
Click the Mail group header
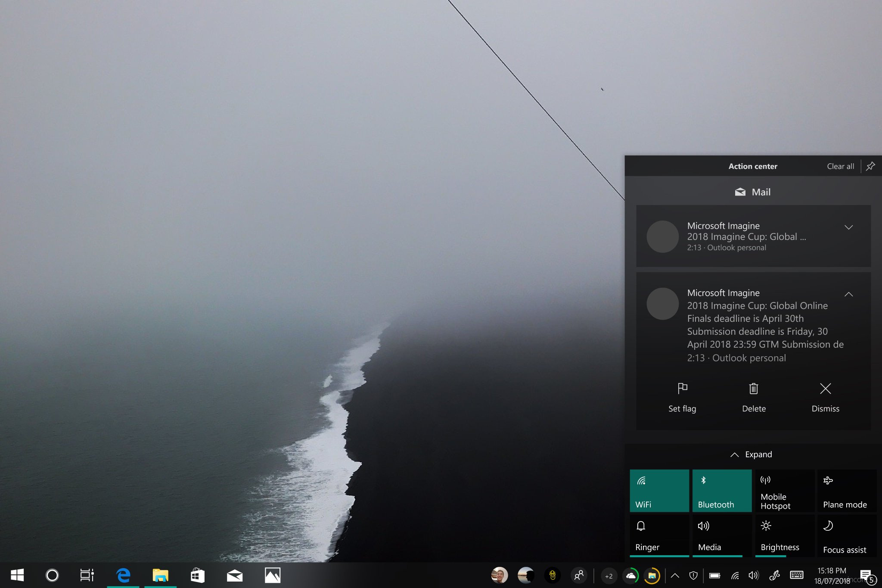point(753,192)
